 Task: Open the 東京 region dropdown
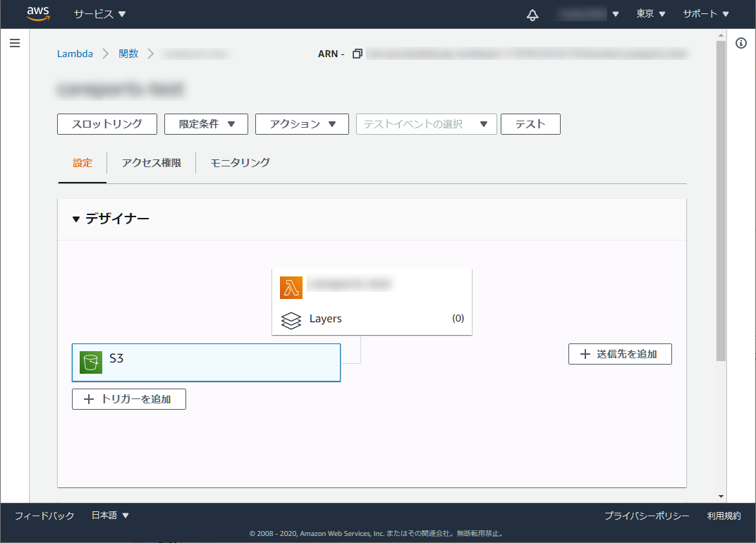coord(650,14)
